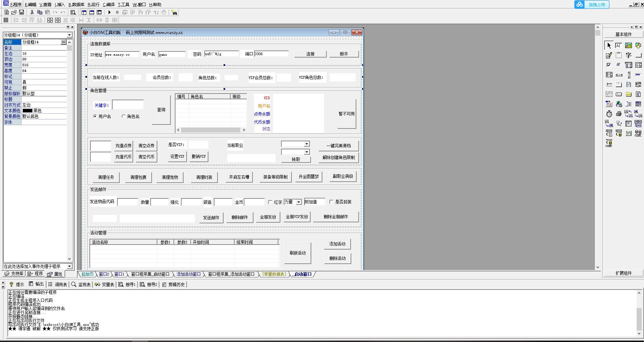Expand the 基本组件 component group
Viewport: 644px width, 342px height.
[x=623, y=34]
